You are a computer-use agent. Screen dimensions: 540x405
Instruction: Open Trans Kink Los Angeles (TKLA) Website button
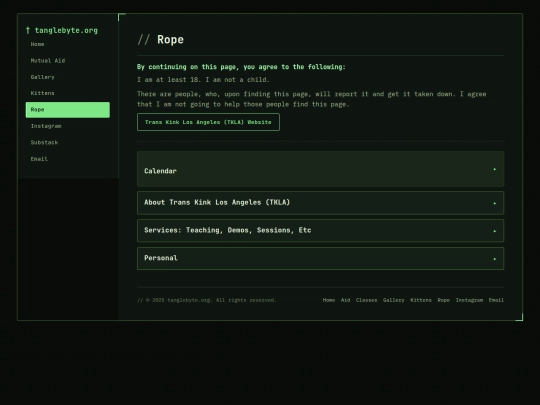208,122
